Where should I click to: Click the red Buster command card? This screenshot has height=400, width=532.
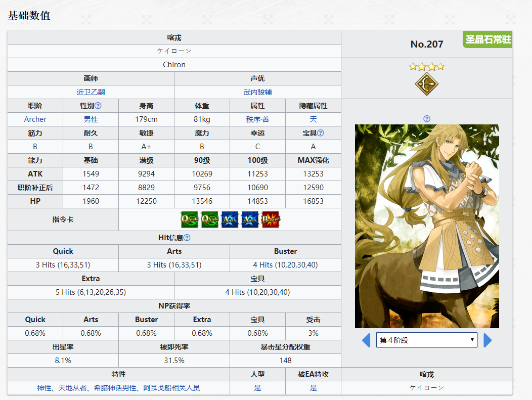pos(271,219)
